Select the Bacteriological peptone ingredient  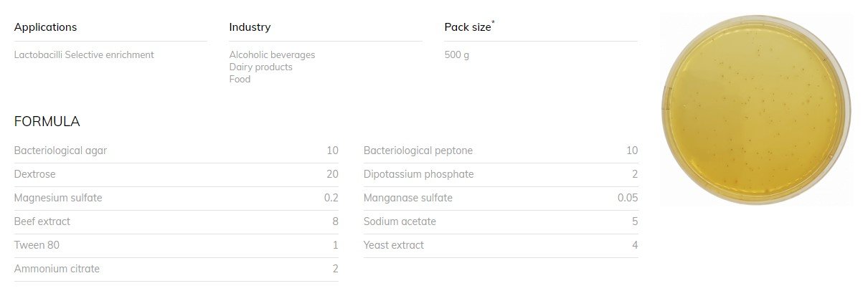[x=418, y=151]
